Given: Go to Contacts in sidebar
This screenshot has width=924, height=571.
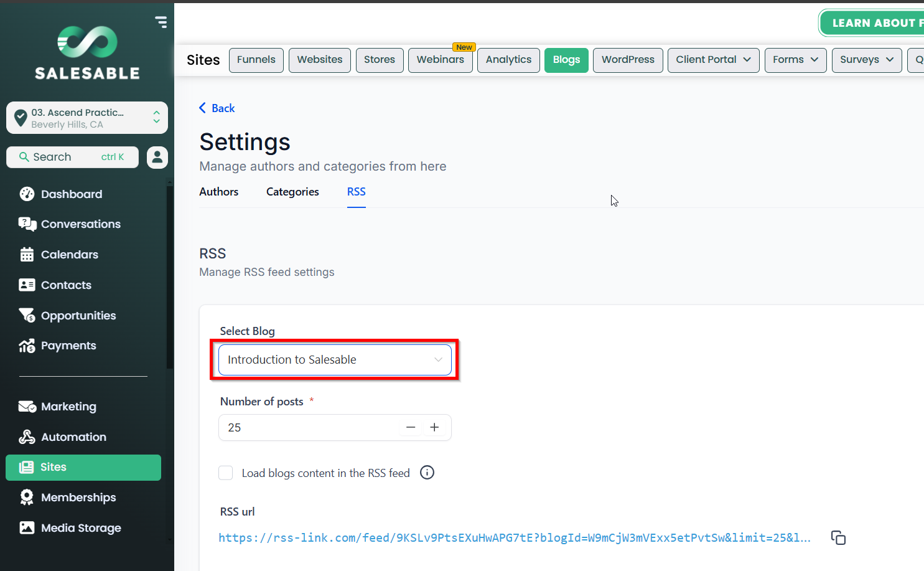Looking at the screenshot, I should point(66,285).
